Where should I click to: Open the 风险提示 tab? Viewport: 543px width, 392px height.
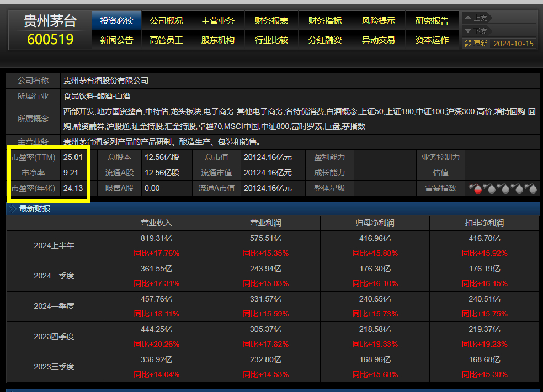point(379,21)
